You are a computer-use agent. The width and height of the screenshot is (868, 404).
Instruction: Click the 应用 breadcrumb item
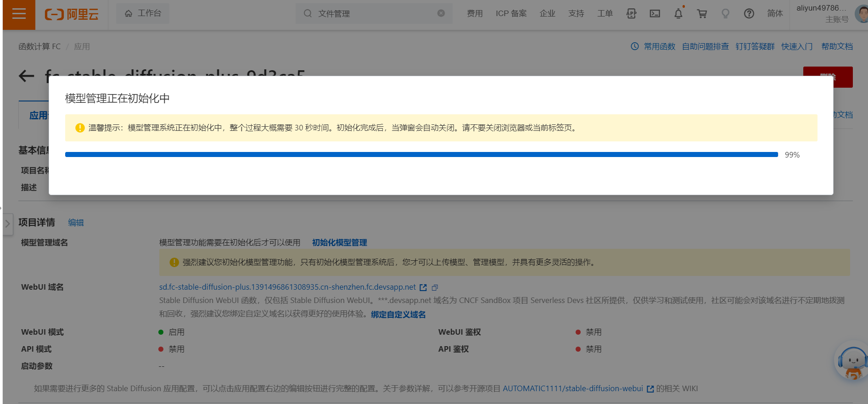(82, 46)
